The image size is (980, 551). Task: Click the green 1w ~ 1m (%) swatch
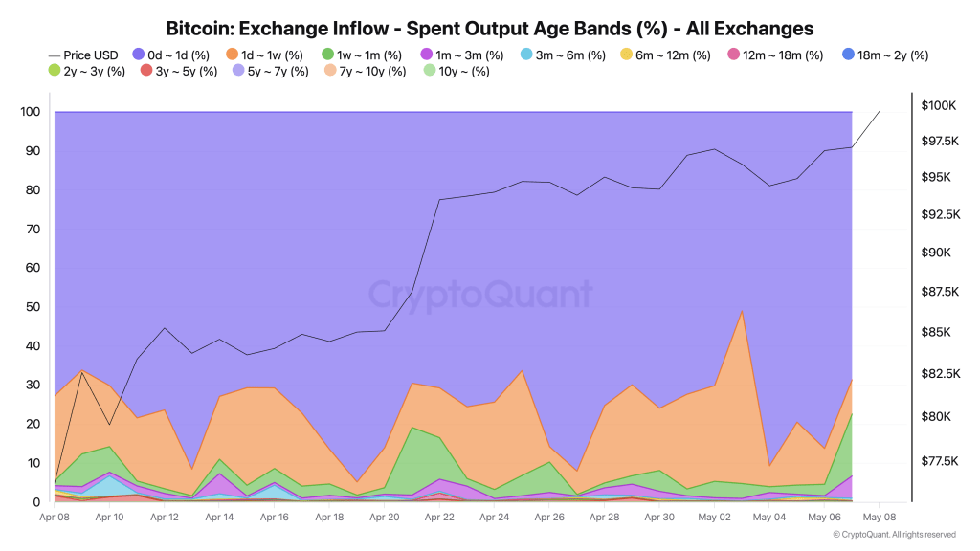click(328, 55)
